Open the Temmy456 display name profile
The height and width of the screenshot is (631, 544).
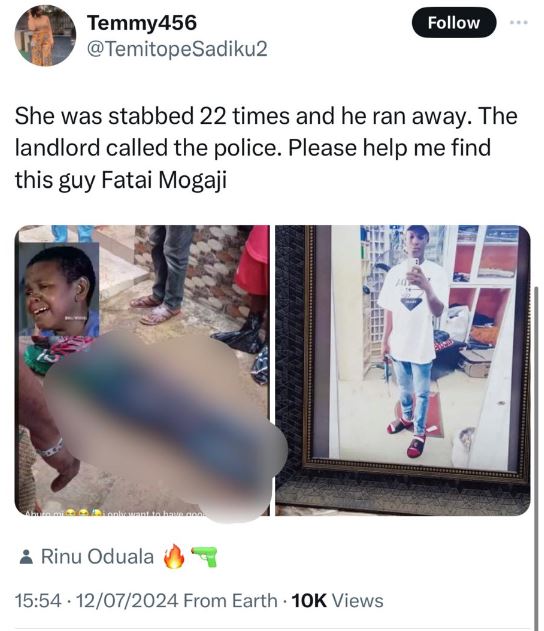(x=142, y=23)
